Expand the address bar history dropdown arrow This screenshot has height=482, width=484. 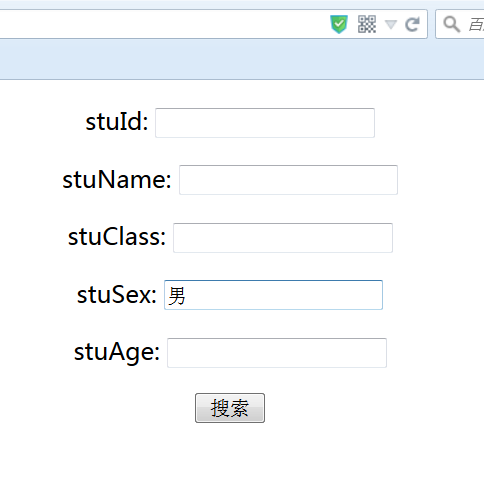click(x=391, y=24)
